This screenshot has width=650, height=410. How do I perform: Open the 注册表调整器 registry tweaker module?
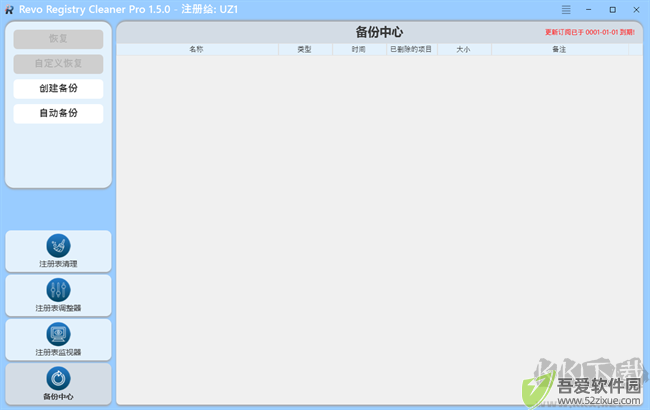(x=58, y=296)
